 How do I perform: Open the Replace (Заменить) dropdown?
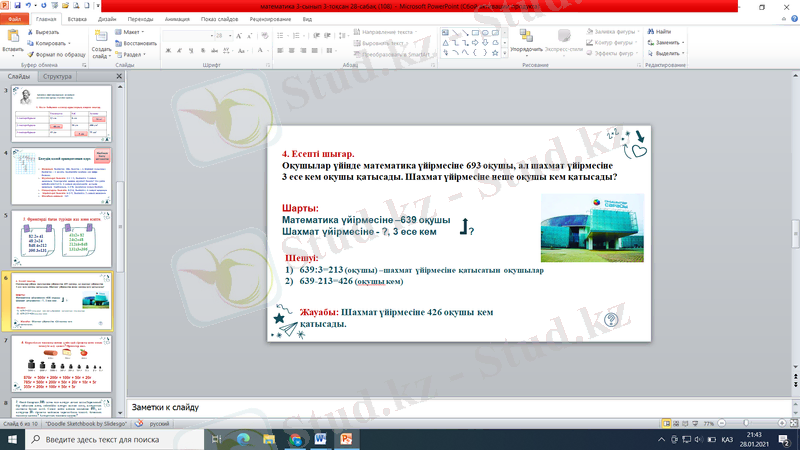pos(668,43)
